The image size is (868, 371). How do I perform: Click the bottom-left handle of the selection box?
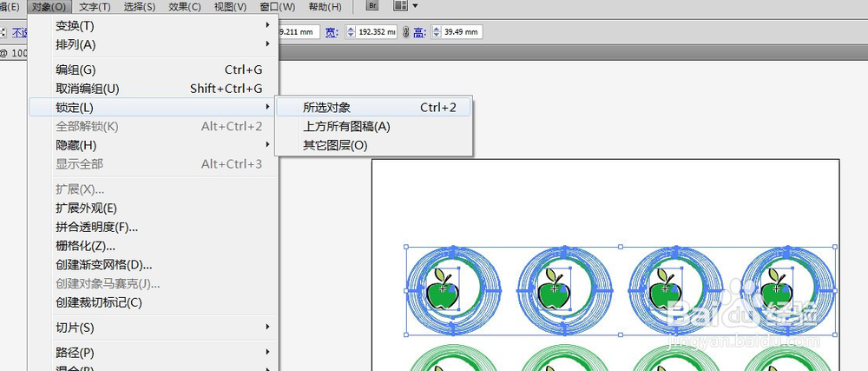(x=406, y=335)
